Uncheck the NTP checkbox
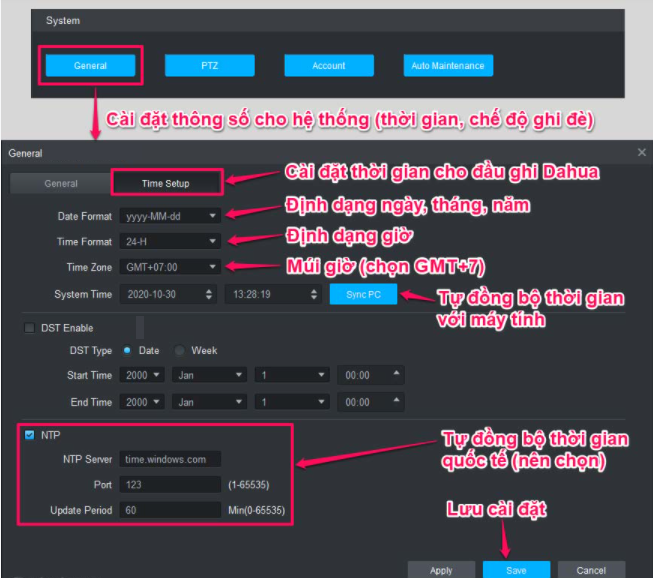 [x=29, y=435]
